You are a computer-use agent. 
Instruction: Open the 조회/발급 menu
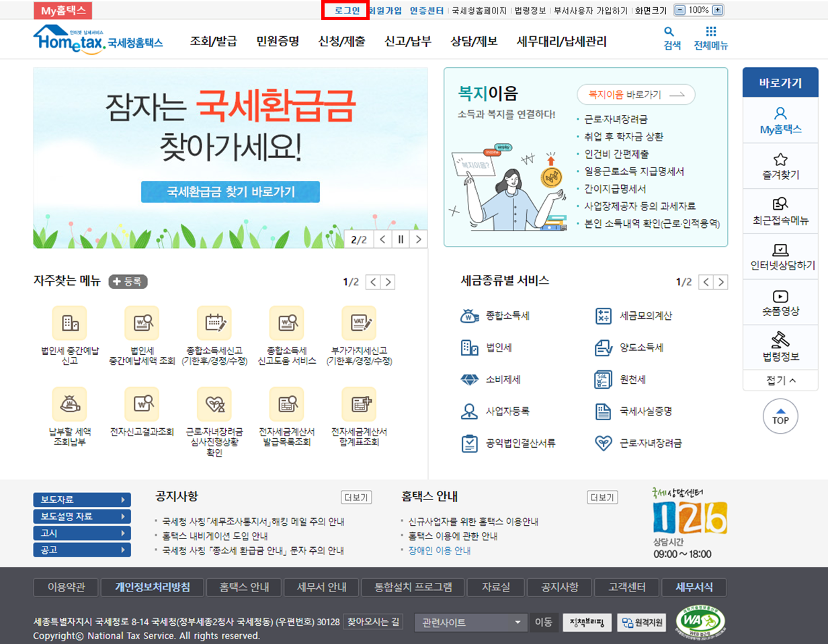coord(214,42)
